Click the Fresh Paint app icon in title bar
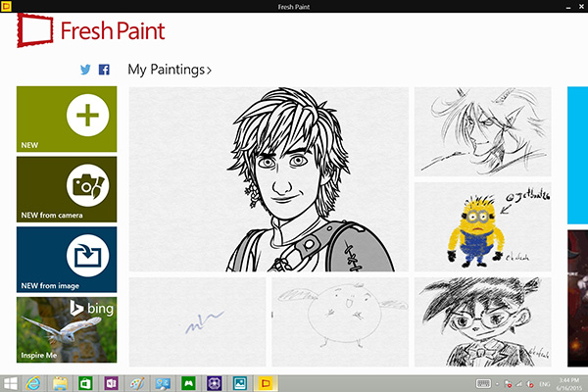 click(6, 6)
